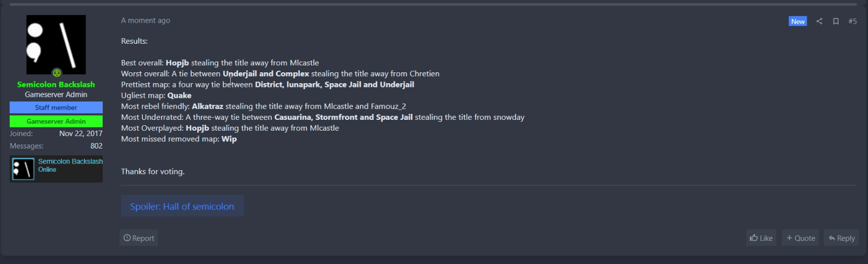868x264 pixels.
Task: Expand the Hall of semicolon spoiler
Action: tap(182, 206)
